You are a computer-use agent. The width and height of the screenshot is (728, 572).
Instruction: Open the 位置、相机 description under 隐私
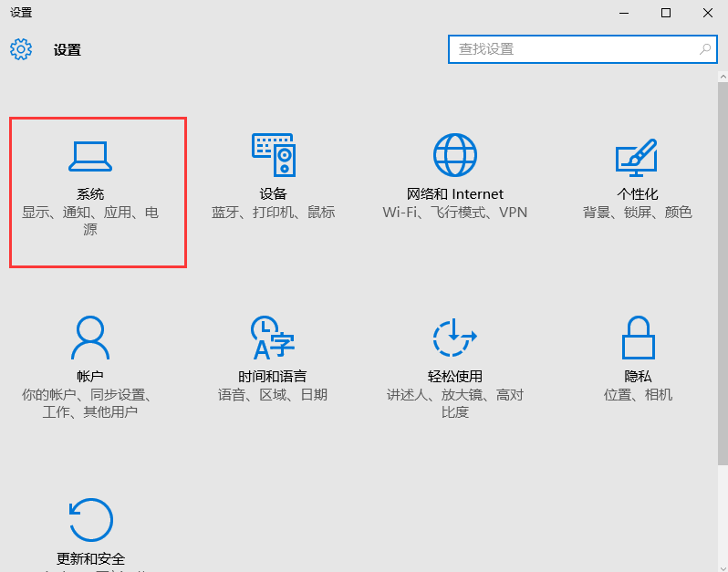[x=638, y=395]
